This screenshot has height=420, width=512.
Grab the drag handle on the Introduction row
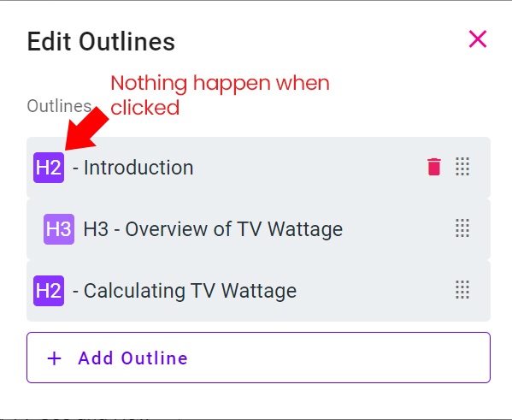pos(462,166)
